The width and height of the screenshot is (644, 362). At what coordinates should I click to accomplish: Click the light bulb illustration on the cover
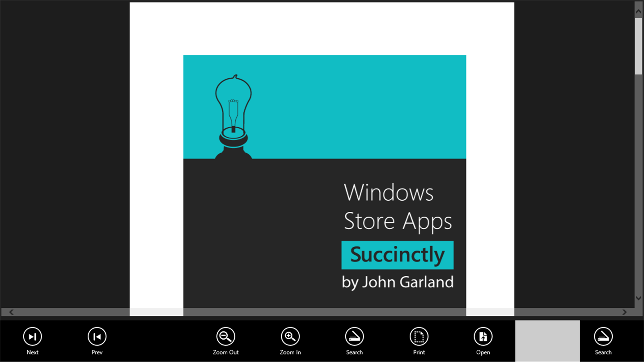pos(233,117)
